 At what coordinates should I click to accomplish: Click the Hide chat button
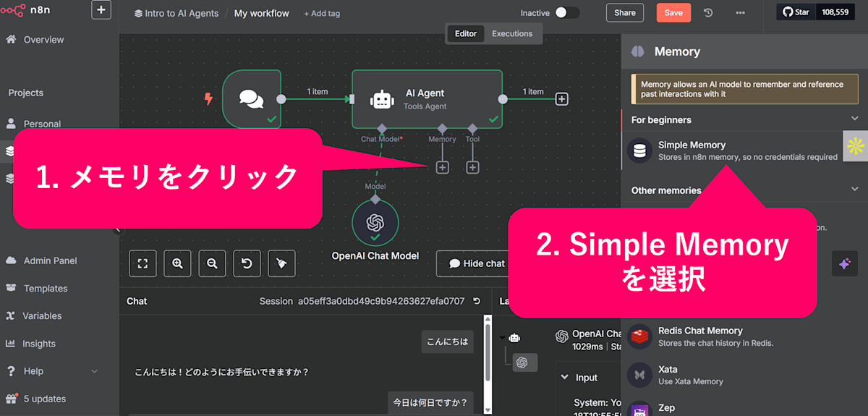pyautogui.click(x=476, y=263)
